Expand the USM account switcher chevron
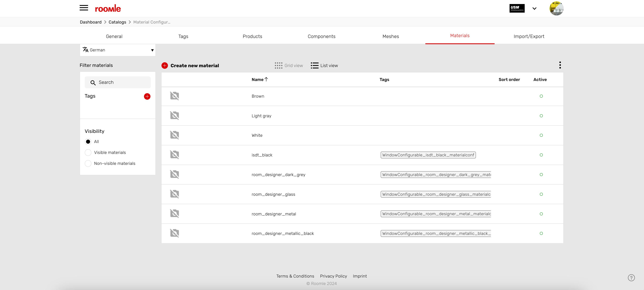 (534, 9)
